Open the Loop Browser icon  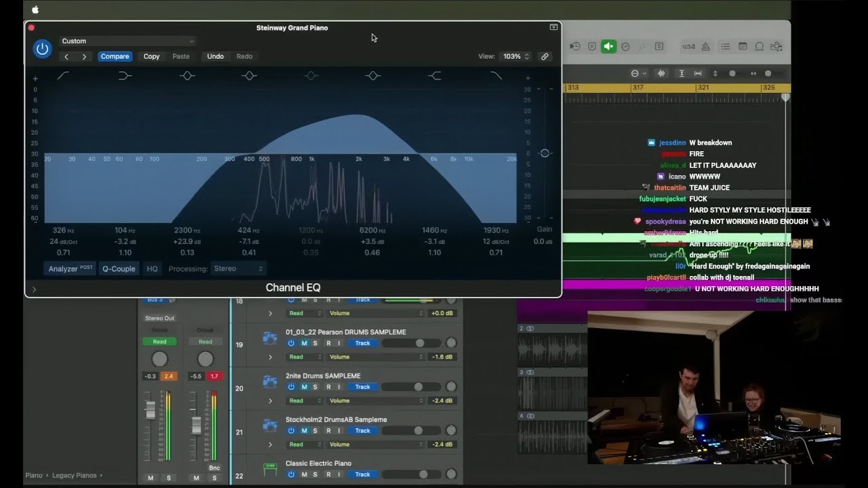pyautogui.click(x=759, y=46)
